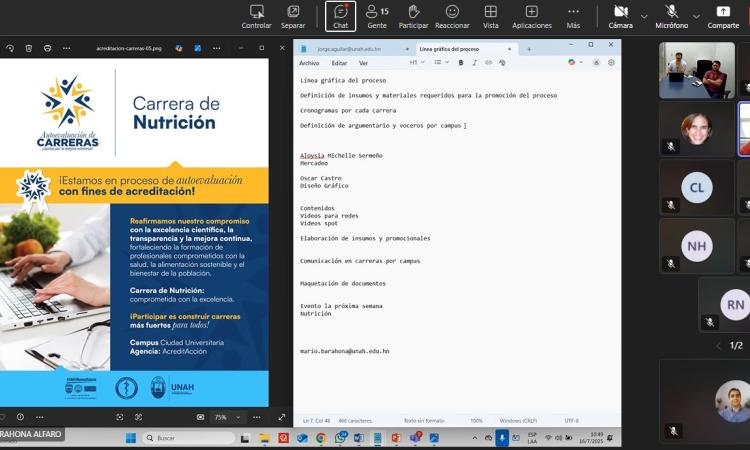The width and height of the screenshot is (750, 450).
Task: Click Comparte to share your screen
Action: click(x=723, y=17)
